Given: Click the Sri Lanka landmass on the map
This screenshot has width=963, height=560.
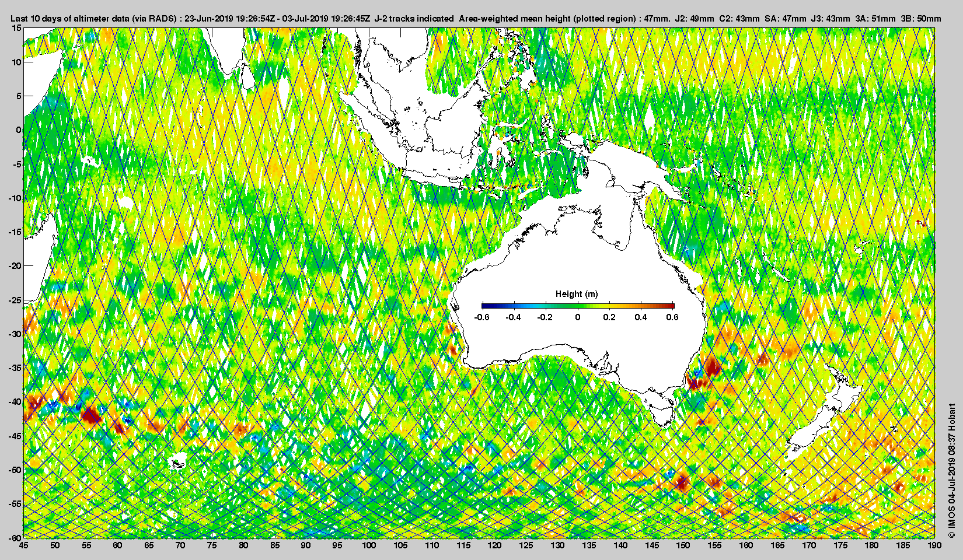Looking at the screenshot, I should coord(247,76).
